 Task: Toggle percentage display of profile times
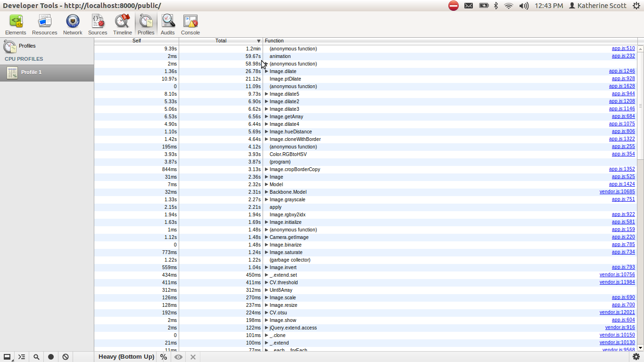[x=163, y=357]
